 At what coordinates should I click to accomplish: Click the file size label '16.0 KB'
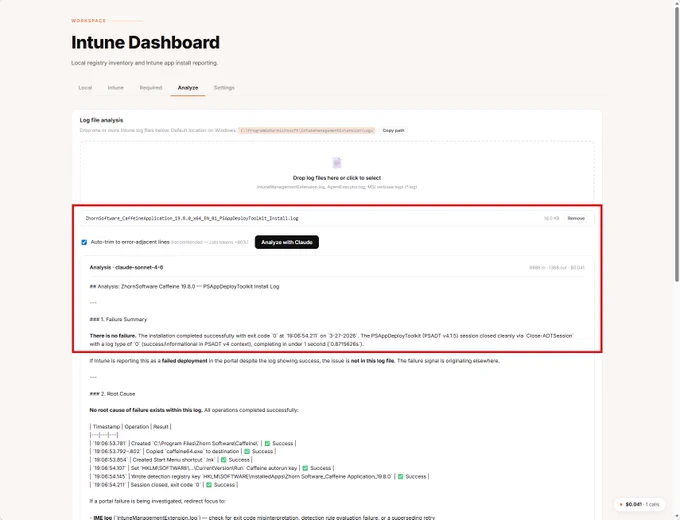[x=551, y=218]
